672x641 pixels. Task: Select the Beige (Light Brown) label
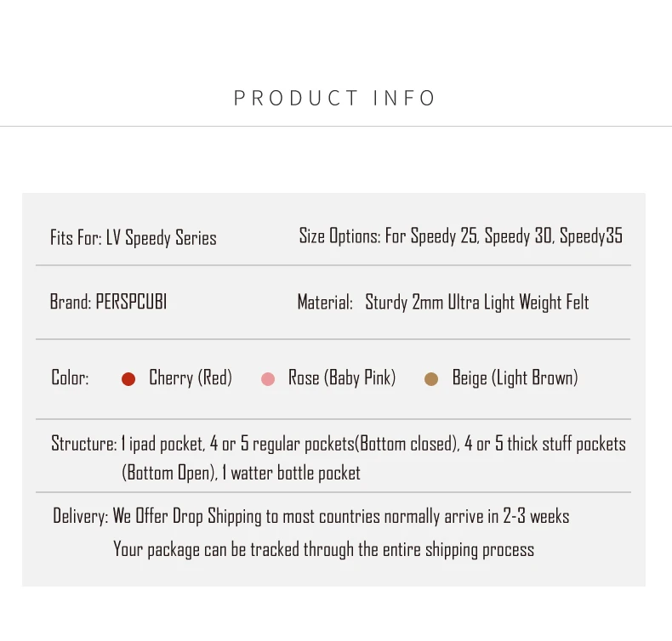point(515,377)
